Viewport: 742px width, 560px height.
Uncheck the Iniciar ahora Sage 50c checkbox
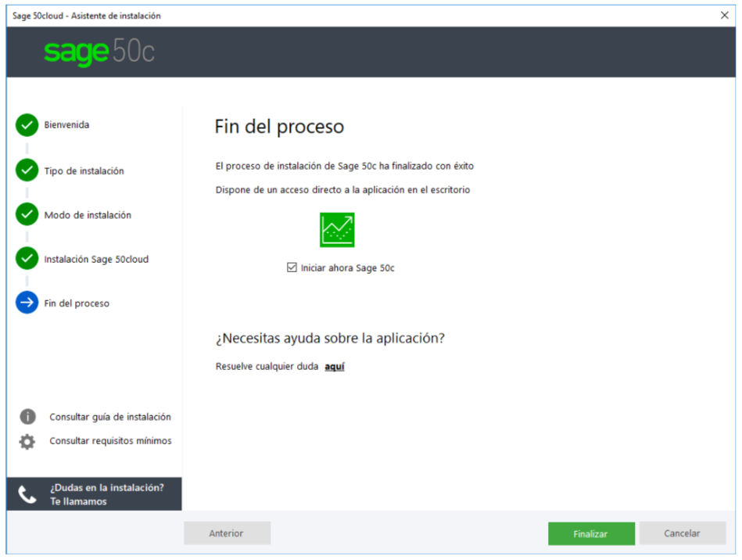pyautogui.click(x=292, y=267)
